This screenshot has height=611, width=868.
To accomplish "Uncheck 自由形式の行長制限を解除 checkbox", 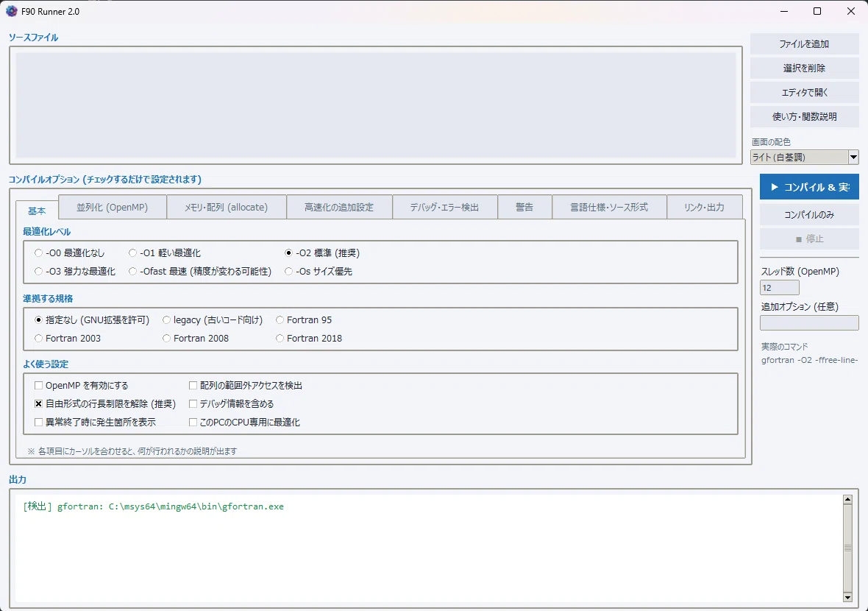I will point(105,404).
